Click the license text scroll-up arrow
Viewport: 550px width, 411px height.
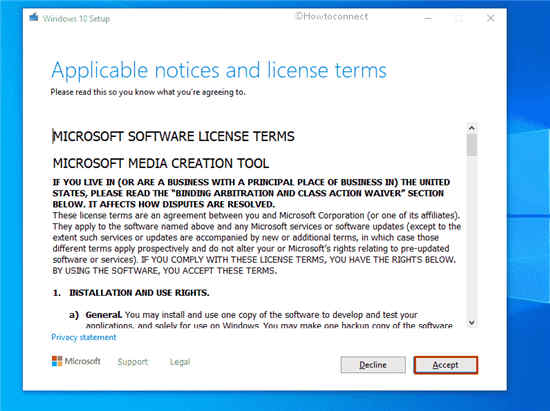472,128
